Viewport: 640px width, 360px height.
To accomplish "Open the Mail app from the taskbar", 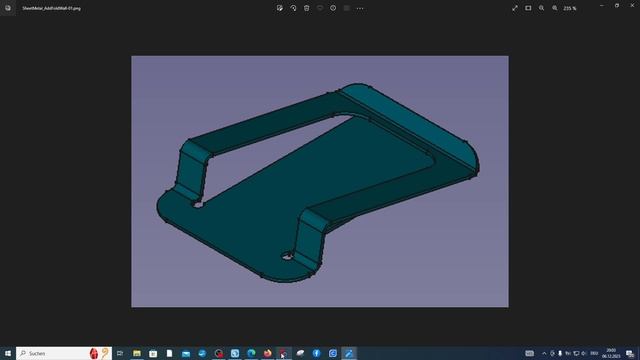I will 186,353.
